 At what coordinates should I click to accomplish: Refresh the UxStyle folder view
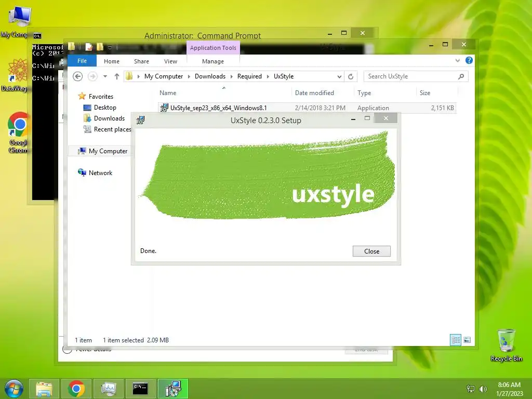[x=351, y=77]
